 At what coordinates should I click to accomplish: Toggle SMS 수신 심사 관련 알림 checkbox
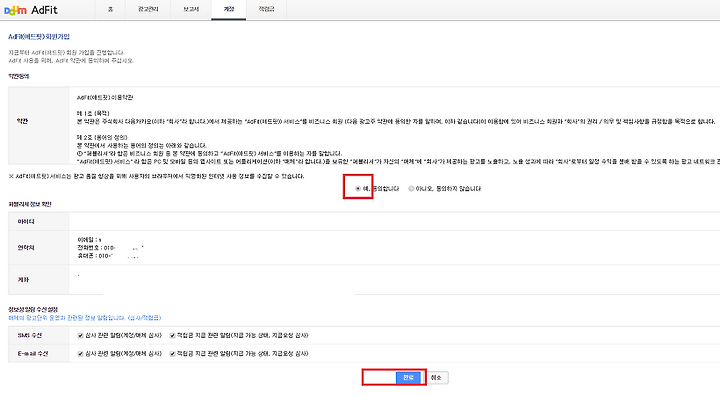80,335
